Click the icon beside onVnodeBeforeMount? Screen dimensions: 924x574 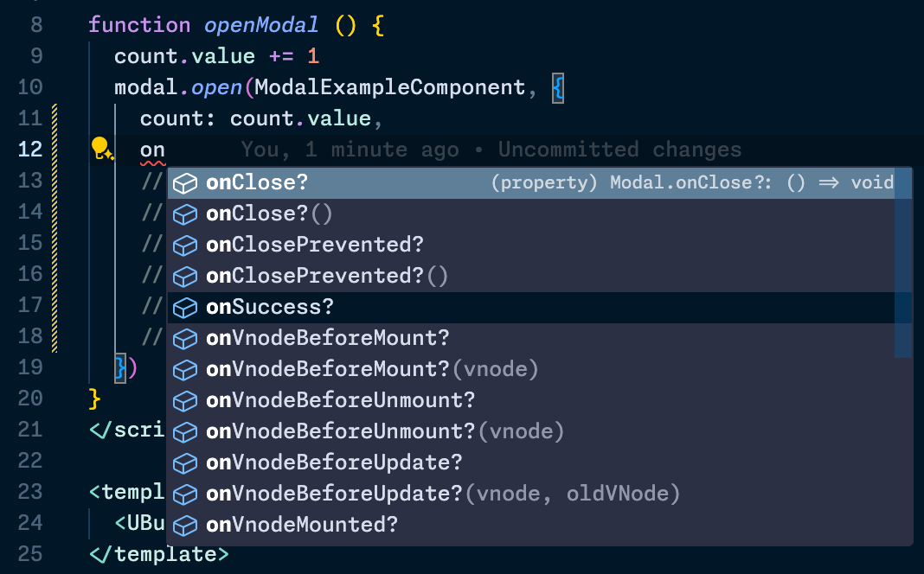click(x=185, y=338)
